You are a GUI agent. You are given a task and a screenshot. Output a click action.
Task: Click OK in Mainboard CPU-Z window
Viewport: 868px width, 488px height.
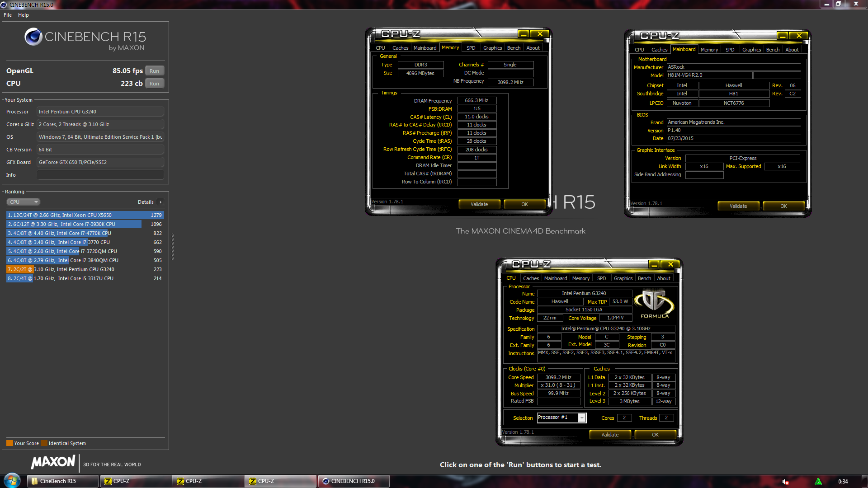coord(783,206)
